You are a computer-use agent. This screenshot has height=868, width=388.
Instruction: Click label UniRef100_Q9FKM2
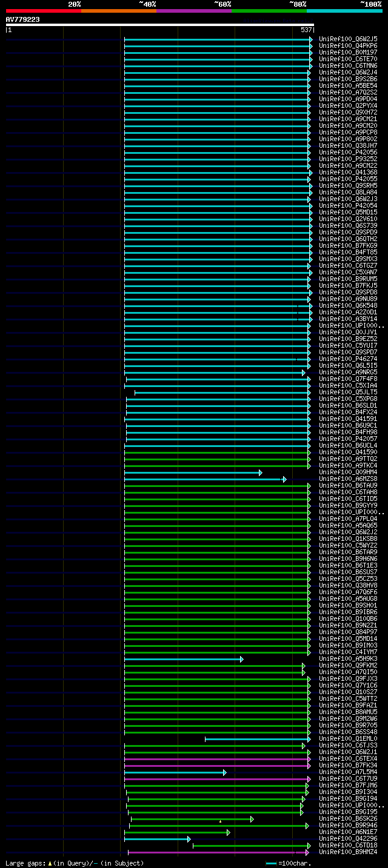click(348, 665)
